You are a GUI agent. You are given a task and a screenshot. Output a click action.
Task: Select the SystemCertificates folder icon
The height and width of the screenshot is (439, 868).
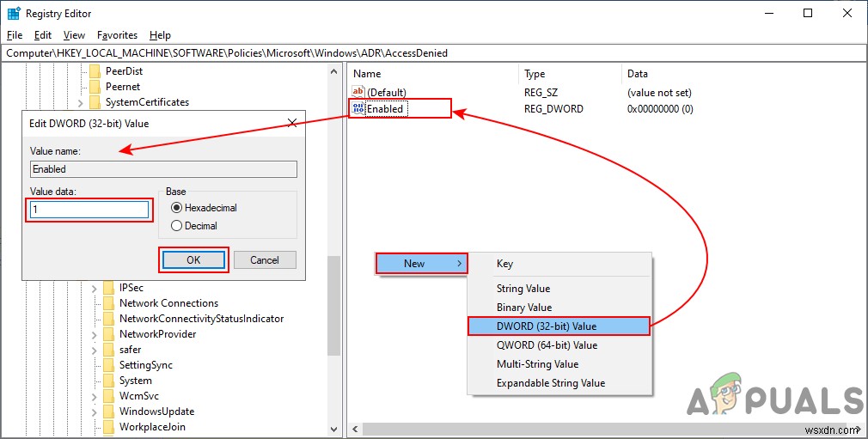coord(95,102)
